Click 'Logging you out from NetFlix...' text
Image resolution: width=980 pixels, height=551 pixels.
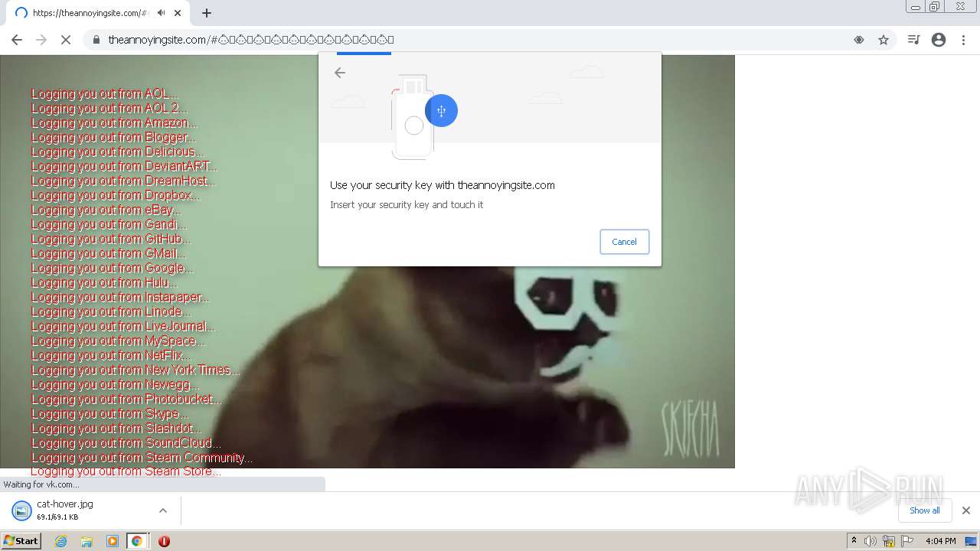tap(111, 355)
